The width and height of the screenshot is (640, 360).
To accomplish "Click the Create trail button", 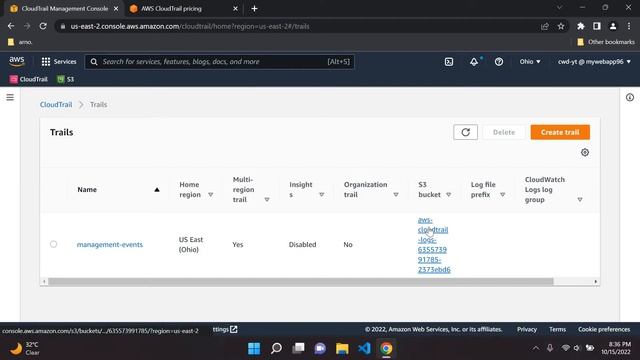I will 560,132.
